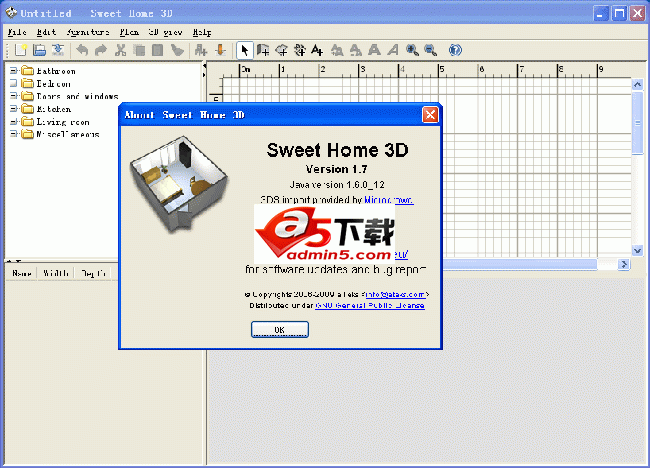Image resolution: width=650 pixels, height=468 pixels.
Task: Open the website link ending in eu/
Action: pos(401,254)
